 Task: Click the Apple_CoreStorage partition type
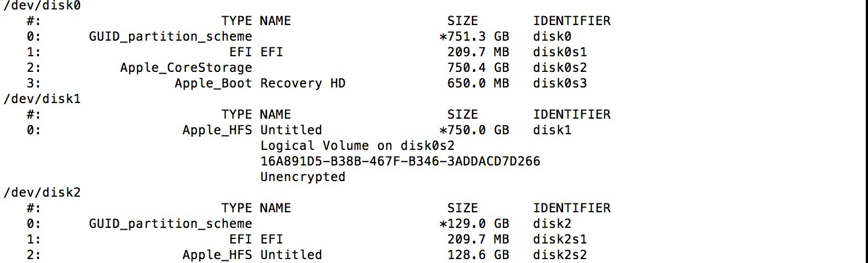(x=186, y=68)
